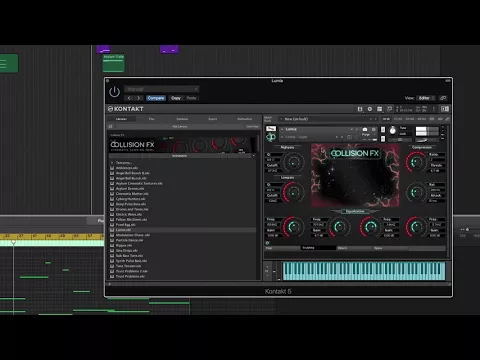This screenshot has width=480, height=360.
Task: Toggle Kontakt browser panel view icon
Action: [x=445, y=109]
